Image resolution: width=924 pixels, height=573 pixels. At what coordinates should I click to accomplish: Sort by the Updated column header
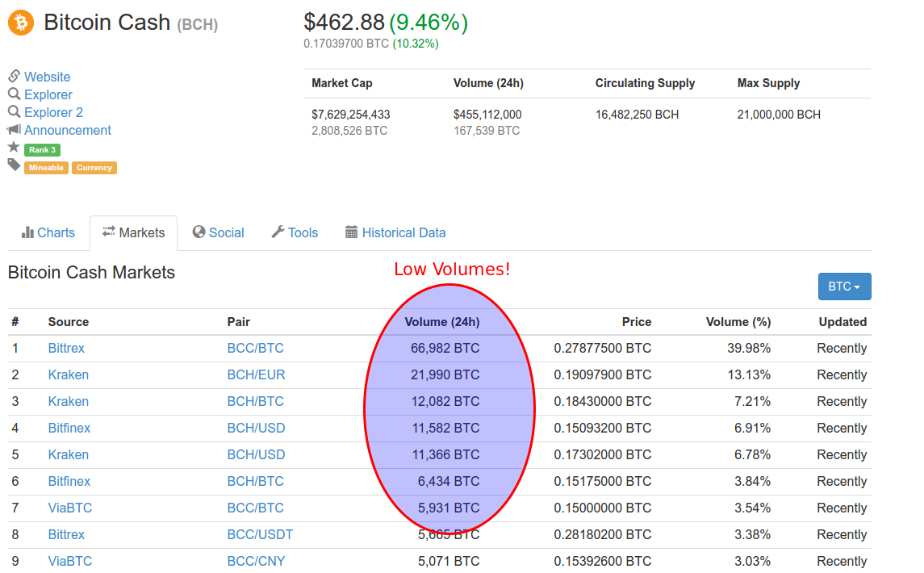842,322
